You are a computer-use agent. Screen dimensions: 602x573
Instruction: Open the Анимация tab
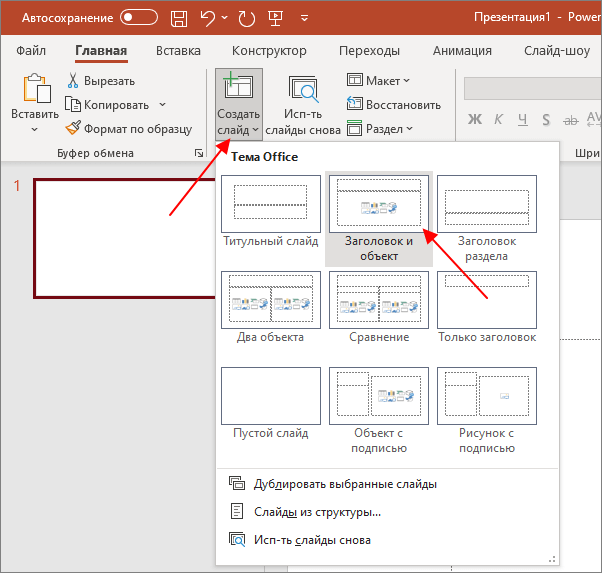(x=462, y=51)
